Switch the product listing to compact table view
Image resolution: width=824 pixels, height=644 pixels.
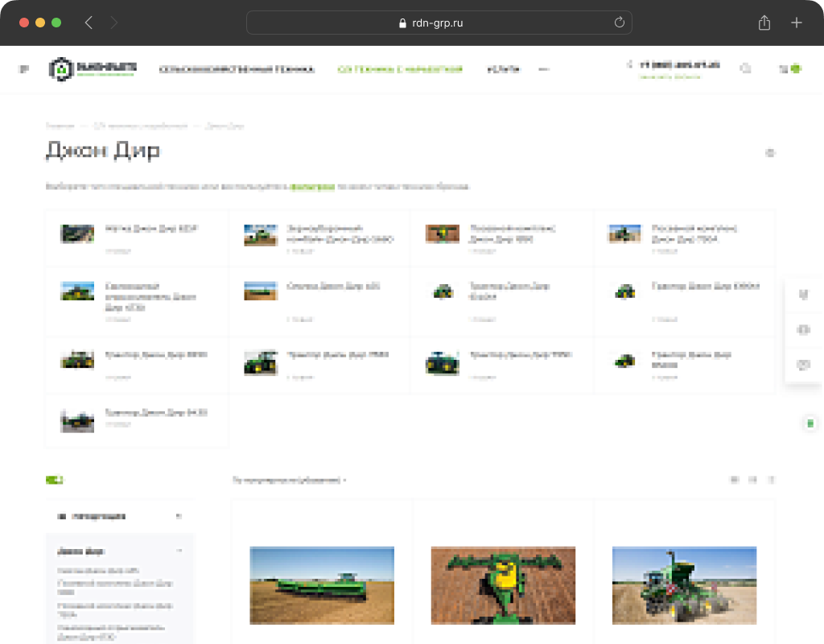[x=772, y=480]
